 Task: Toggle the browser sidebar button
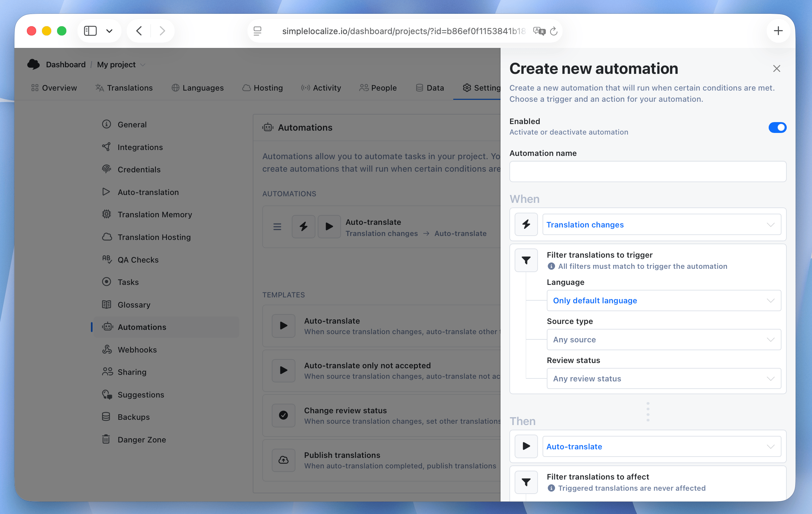[90, 31]
